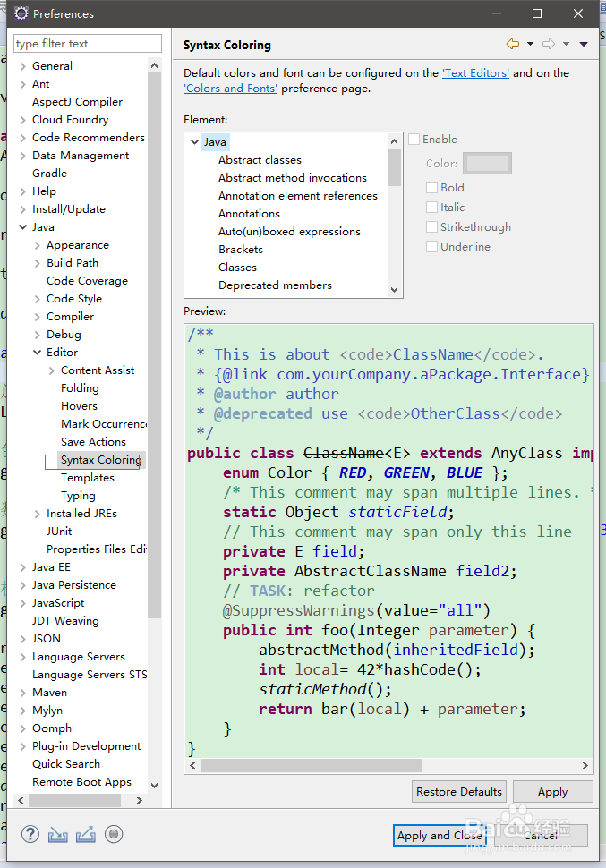The image size is (606, 868).
Task: Collapse the Java preferences node
Action: (22, 227)
